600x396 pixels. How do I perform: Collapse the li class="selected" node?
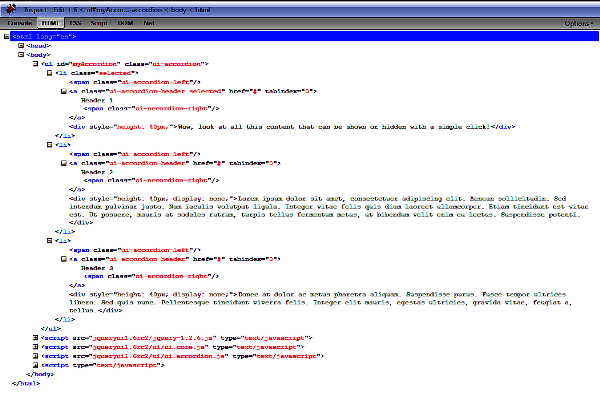click(x=49, y=73)
